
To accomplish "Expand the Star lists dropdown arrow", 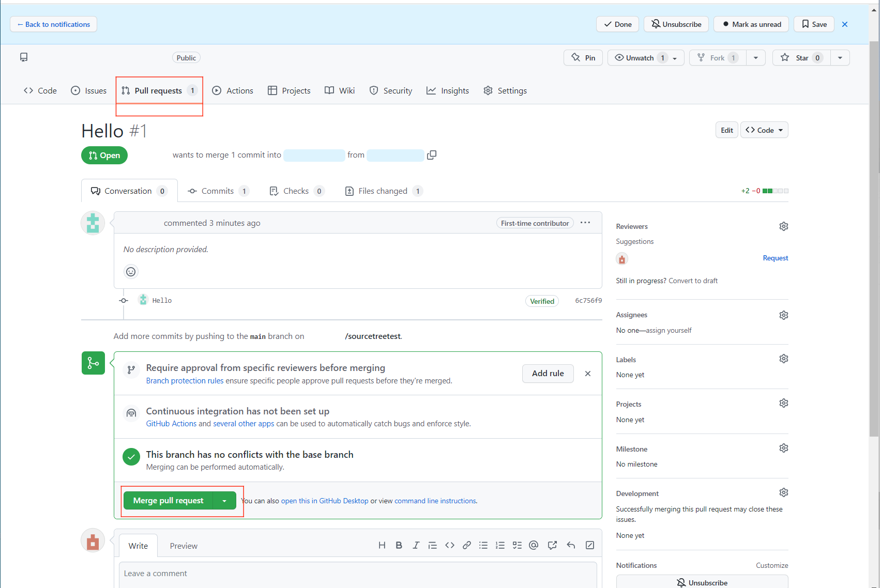I will click(840, 58).
